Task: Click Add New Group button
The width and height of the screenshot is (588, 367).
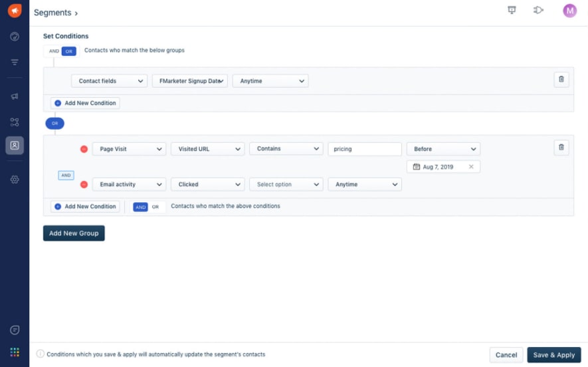Action: [74, 233]
